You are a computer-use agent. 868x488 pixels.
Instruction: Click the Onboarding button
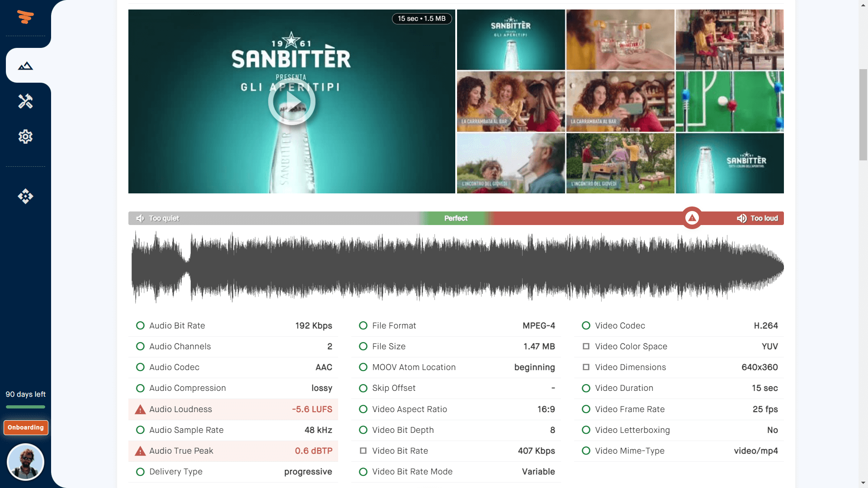click(x=26, y=427)
